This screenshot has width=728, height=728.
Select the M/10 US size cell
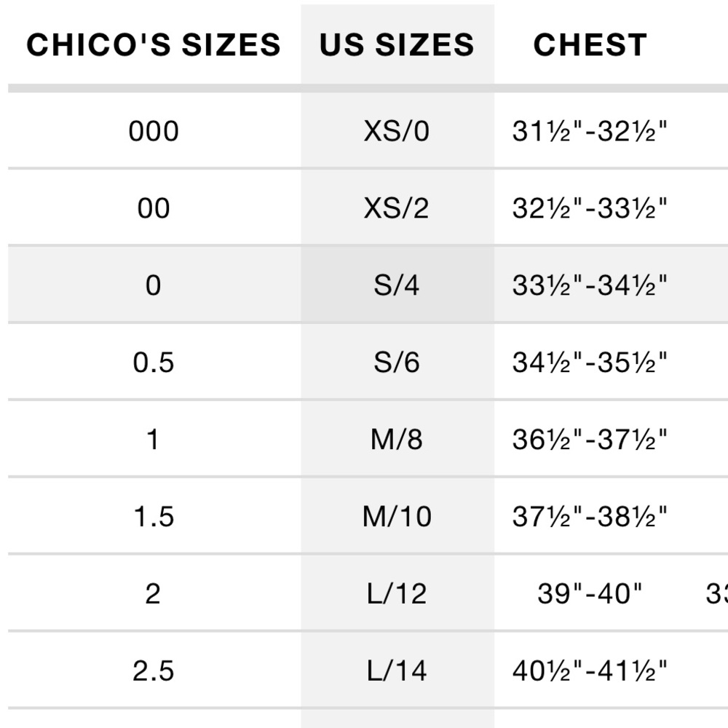(397, 516)
